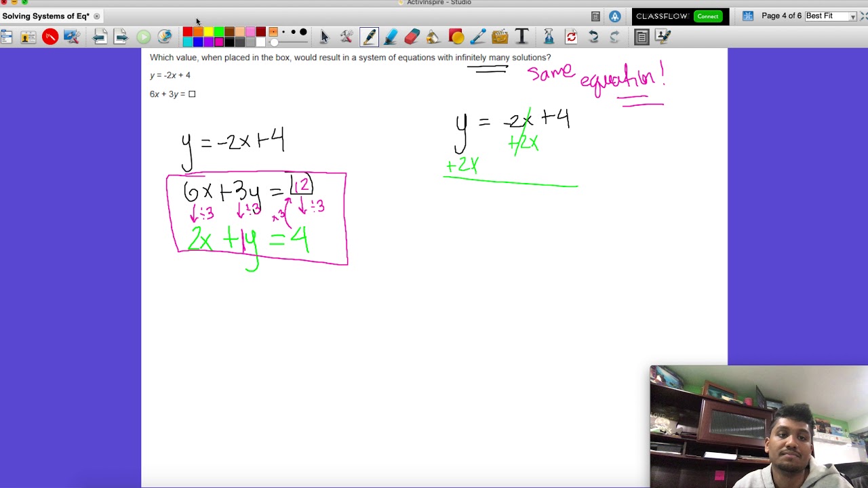Open the Tools hammer-and-wrench menu
868x488 pixels.
coord(347,37)
